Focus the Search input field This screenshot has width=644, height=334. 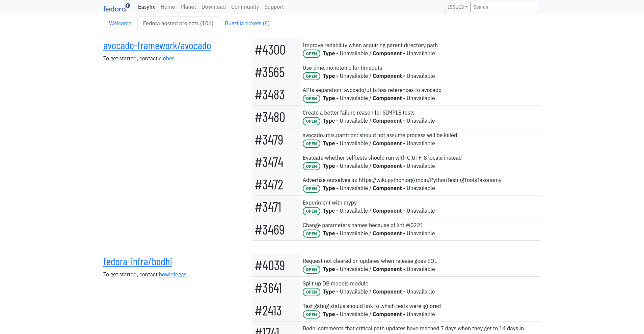coord(504,7)
